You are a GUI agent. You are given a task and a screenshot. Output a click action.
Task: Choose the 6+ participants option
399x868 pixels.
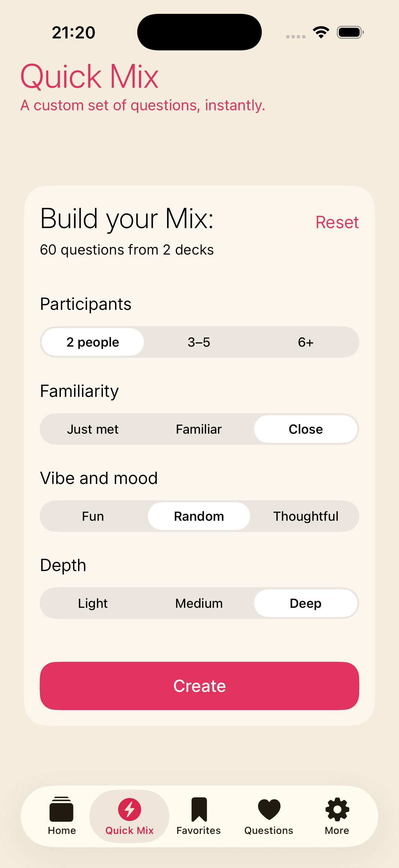305,342
